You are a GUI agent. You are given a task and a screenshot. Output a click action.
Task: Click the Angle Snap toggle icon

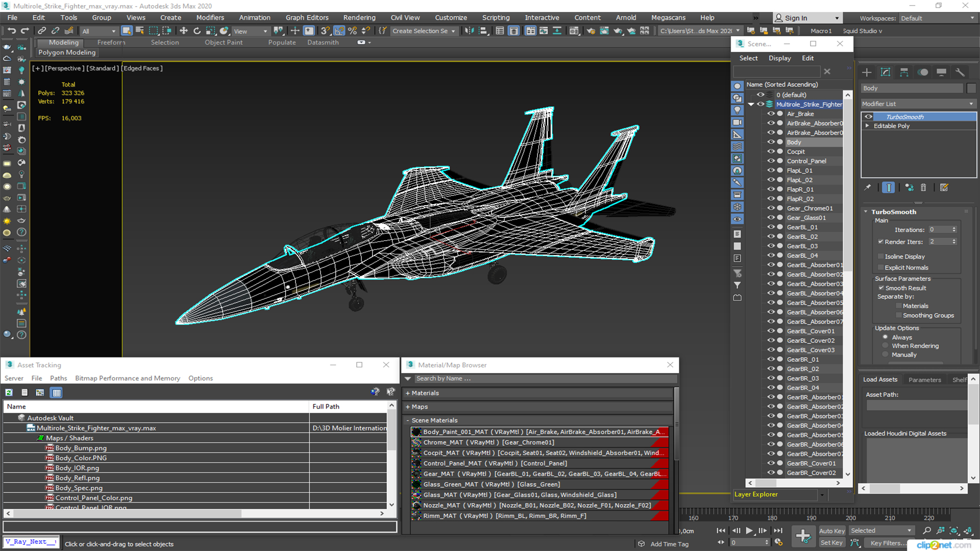click(x=339, y=31)
